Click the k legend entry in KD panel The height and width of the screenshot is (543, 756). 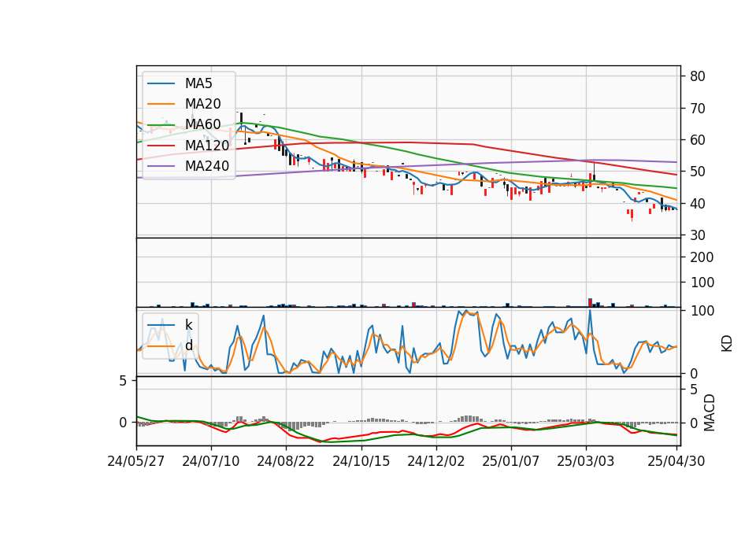188,325
